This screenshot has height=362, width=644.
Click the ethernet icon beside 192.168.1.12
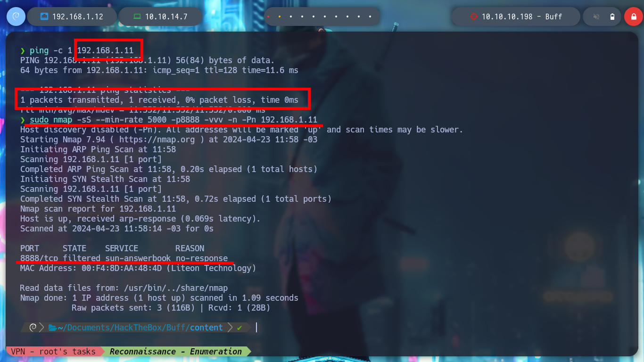coord(44,16)
